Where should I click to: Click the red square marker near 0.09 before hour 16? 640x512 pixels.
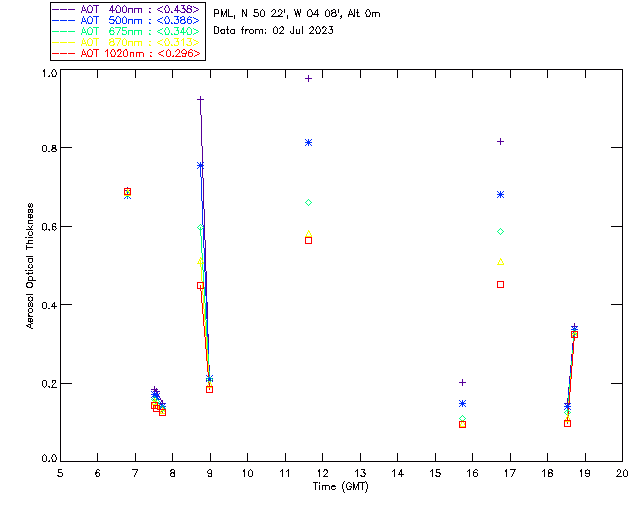coord(462,425)
